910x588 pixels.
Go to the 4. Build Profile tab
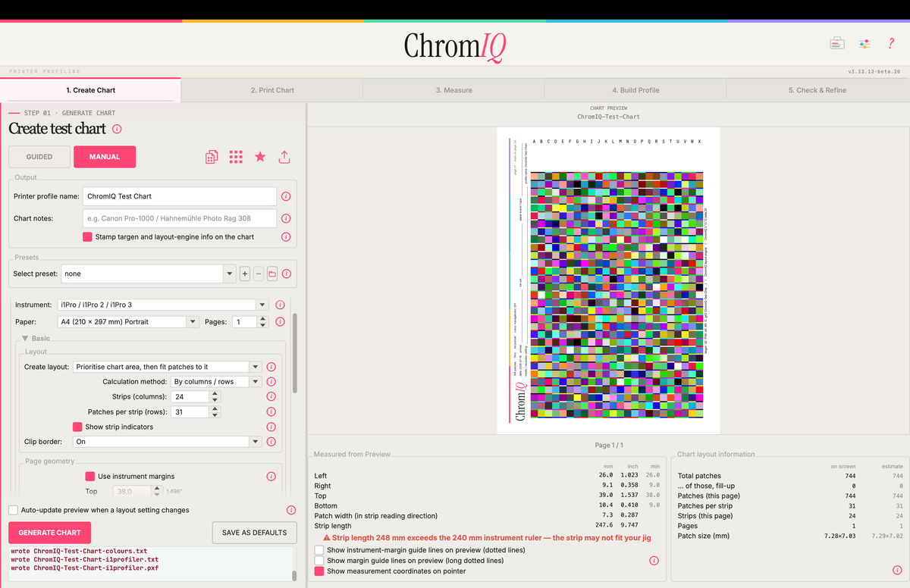[635, 90]
